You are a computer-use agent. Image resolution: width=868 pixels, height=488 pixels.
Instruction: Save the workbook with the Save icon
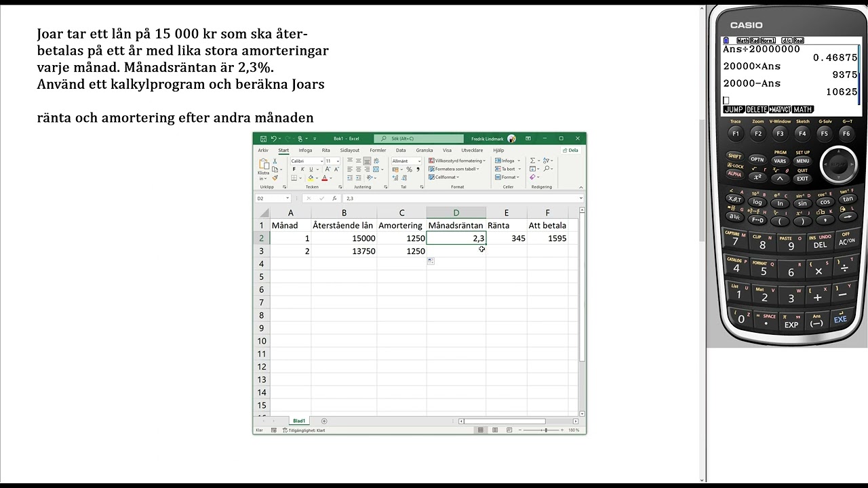click(x=263, y=138)
